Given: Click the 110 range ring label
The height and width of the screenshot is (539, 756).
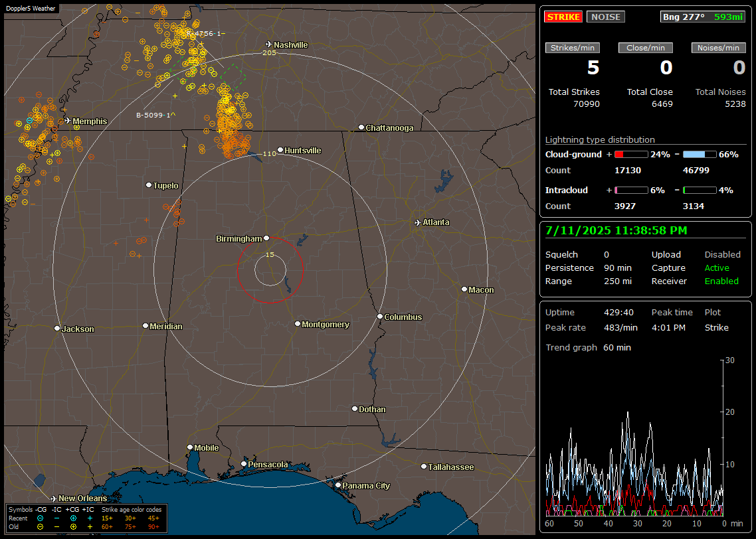Looking at the screenshot, I should click(269, 153).
